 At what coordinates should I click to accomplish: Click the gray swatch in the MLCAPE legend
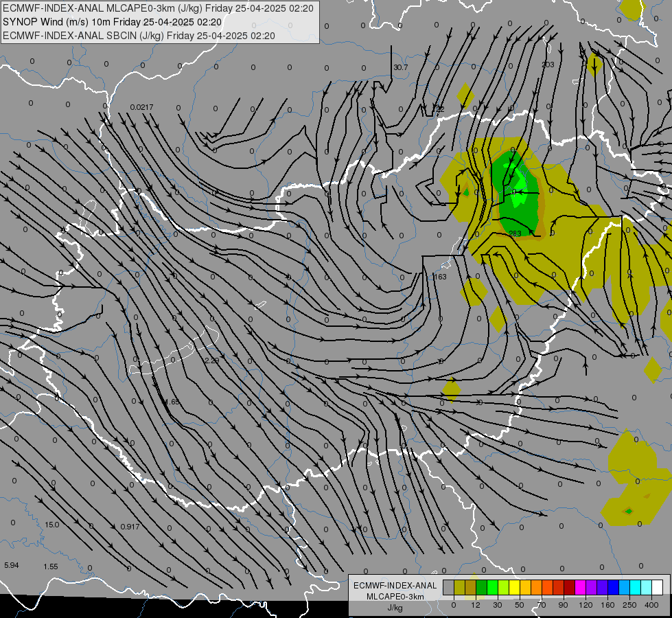[x=448, y=587]
